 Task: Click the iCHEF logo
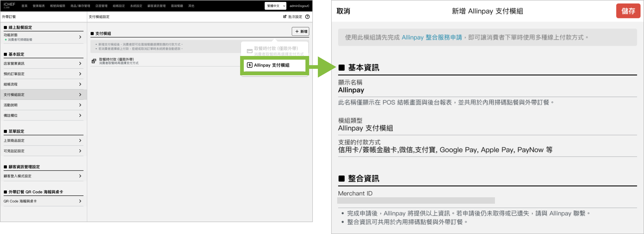coord(9,5)
